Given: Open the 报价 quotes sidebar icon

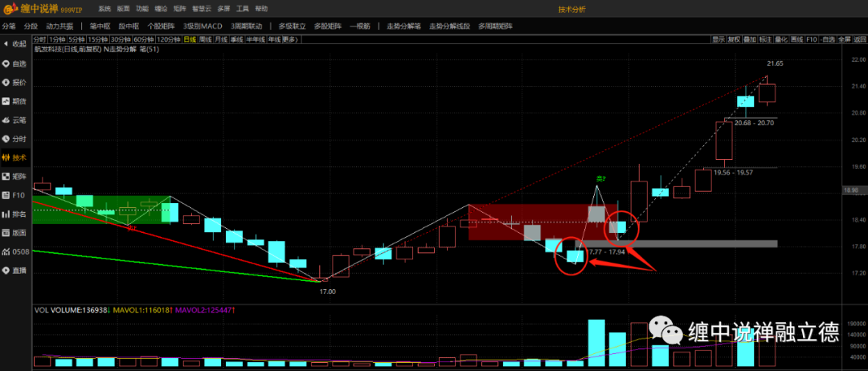Looking at the screenshot, I should pyautogui.click(x=15, y=83).
